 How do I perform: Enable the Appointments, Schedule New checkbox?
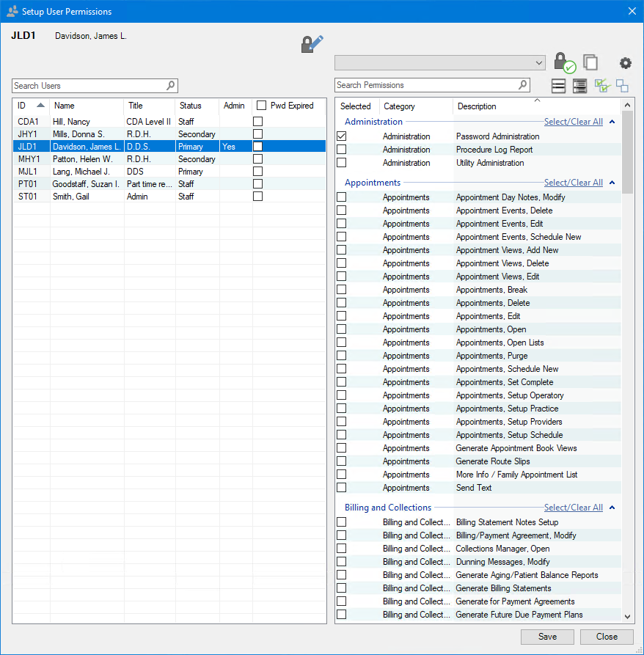[x=342, y=369]
